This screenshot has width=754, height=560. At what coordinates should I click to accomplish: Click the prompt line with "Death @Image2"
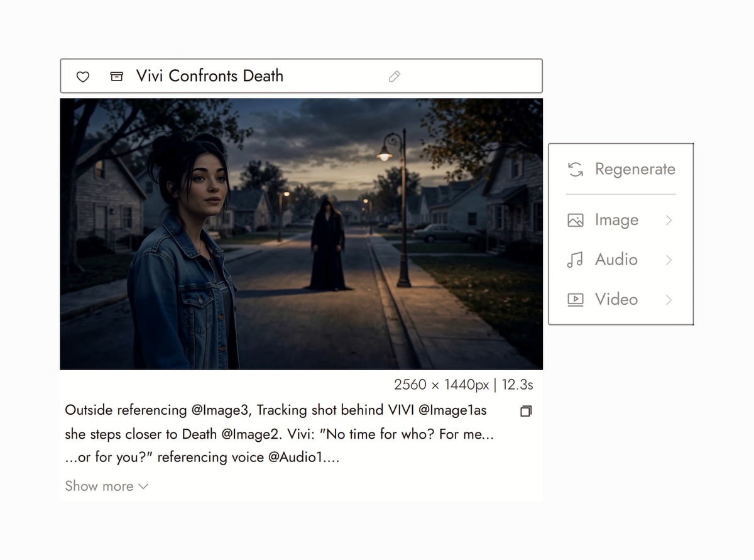pyautogui.click(x=279, y=434)
